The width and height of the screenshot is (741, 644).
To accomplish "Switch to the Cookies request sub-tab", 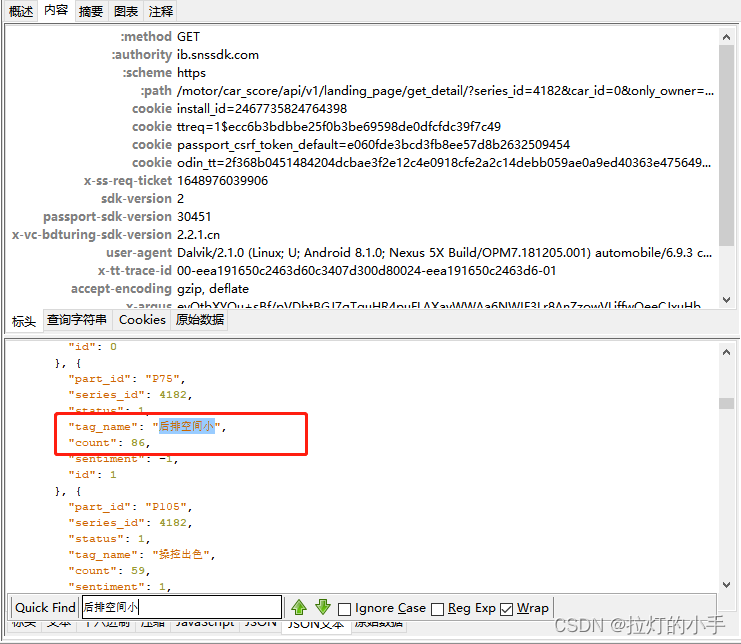I will (x=142, y=320).
